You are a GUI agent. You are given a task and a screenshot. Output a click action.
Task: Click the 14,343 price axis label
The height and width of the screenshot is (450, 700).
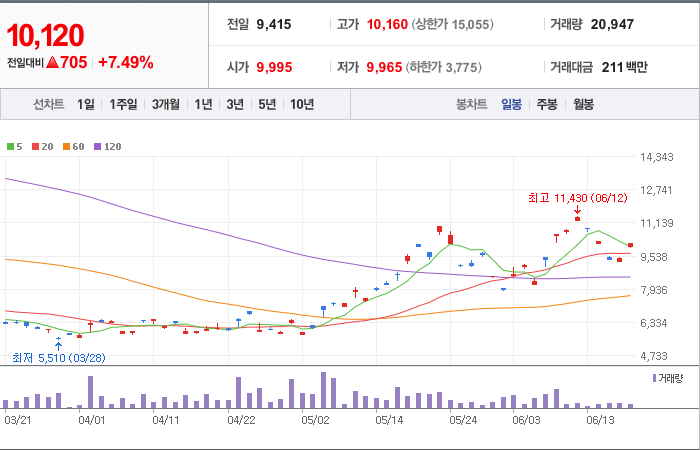[x=657, y=157]
